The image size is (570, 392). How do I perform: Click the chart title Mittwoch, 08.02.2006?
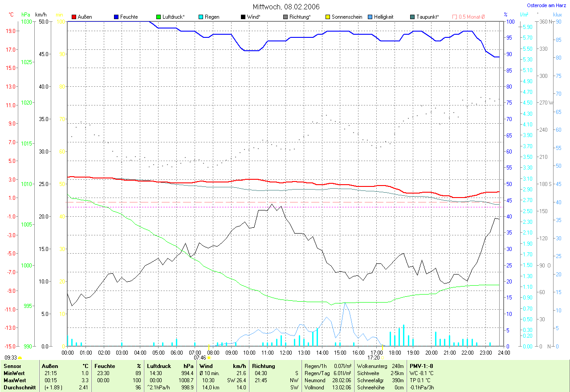(x=285, y=7)
